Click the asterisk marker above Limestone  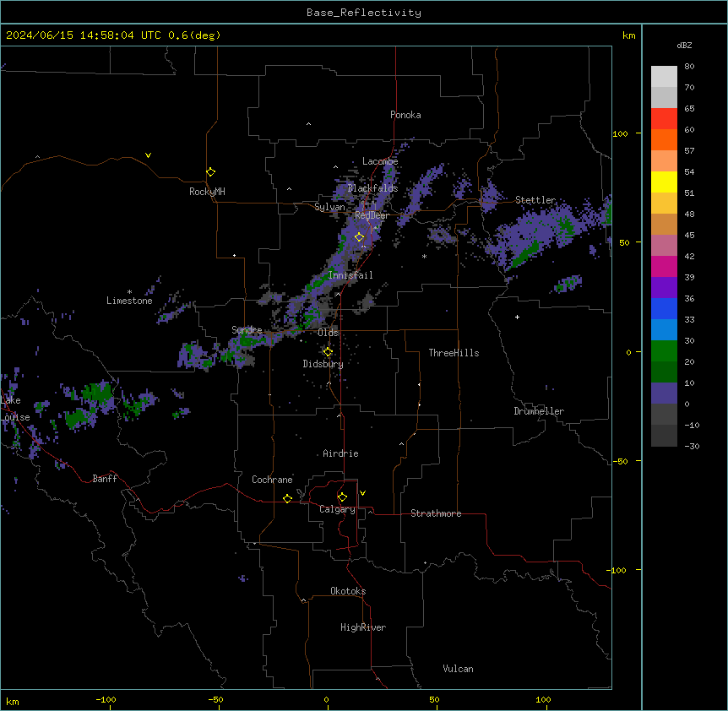(x=129, y=292)
